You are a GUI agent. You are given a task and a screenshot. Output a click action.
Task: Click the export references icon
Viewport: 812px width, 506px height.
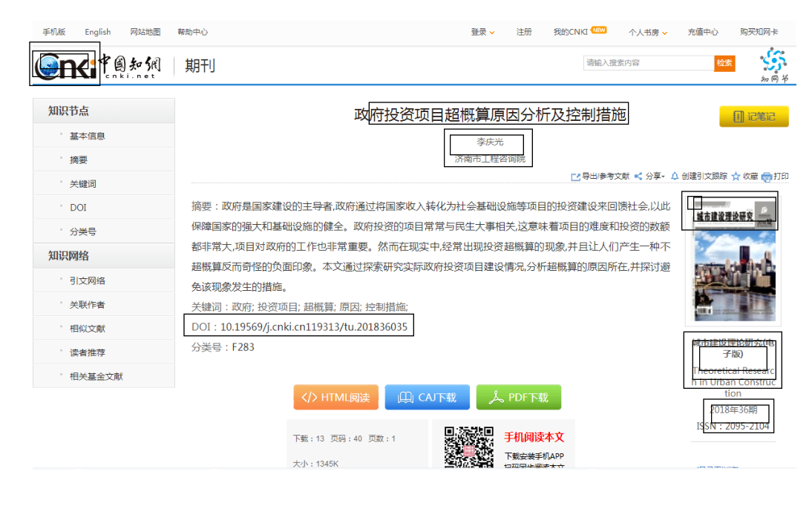tap(575, 177)
